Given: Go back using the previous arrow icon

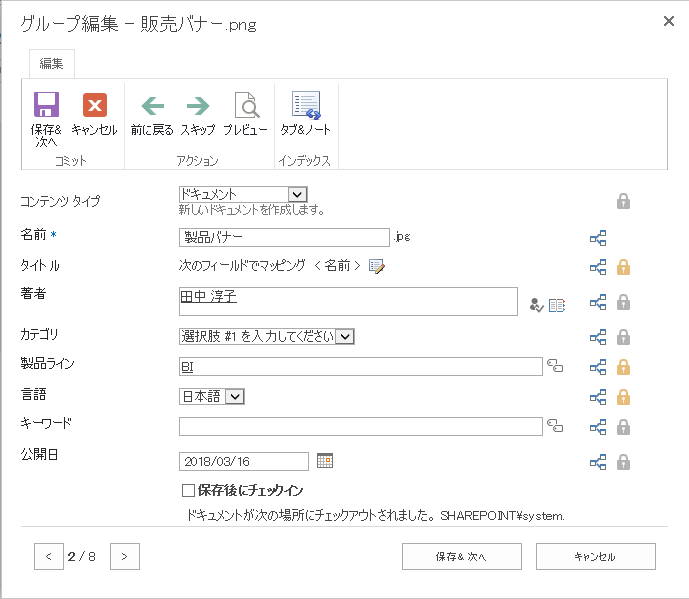Looking at the screenshot, I should [152, 106].
